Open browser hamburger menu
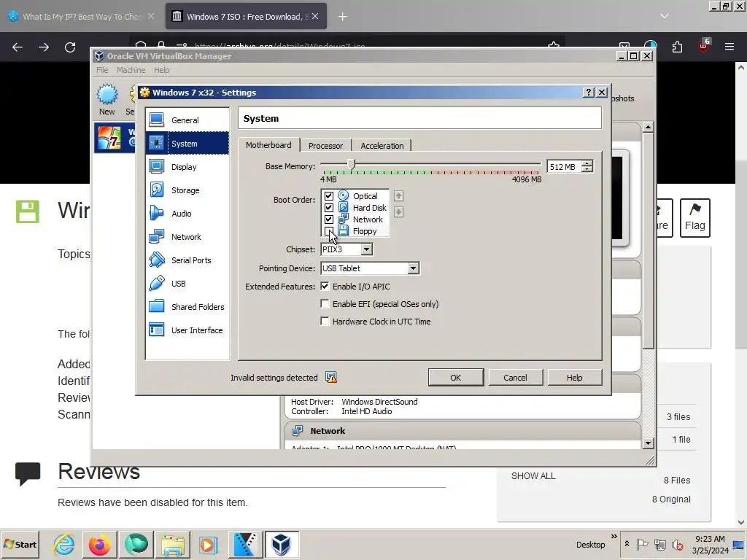747x560 pixels. pyautogui.click(x=729, y=47)
